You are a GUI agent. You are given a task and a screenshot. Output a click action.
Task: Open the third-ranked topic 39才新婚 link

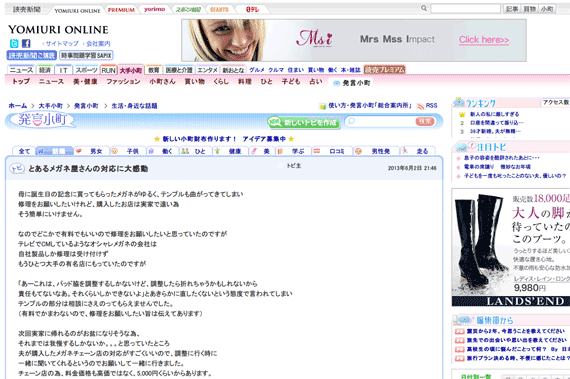[x=495, y=132]
